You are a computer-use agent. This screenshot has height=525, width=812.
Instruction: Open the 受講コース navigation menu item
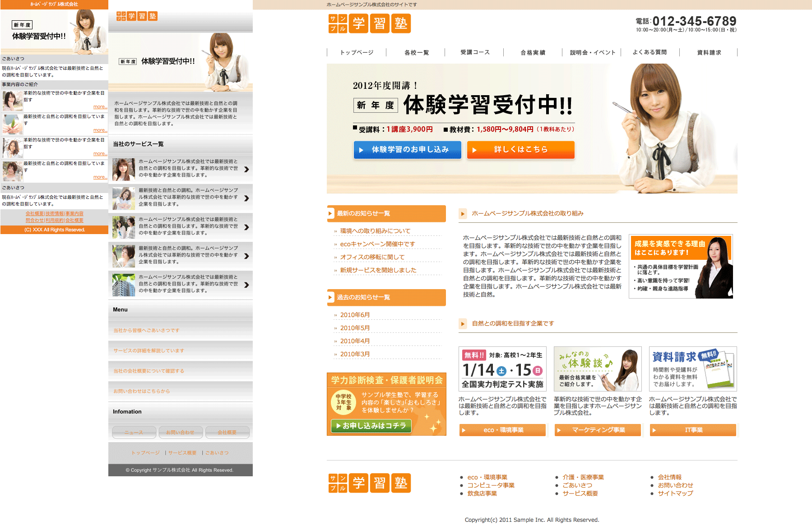coord(475,52)
